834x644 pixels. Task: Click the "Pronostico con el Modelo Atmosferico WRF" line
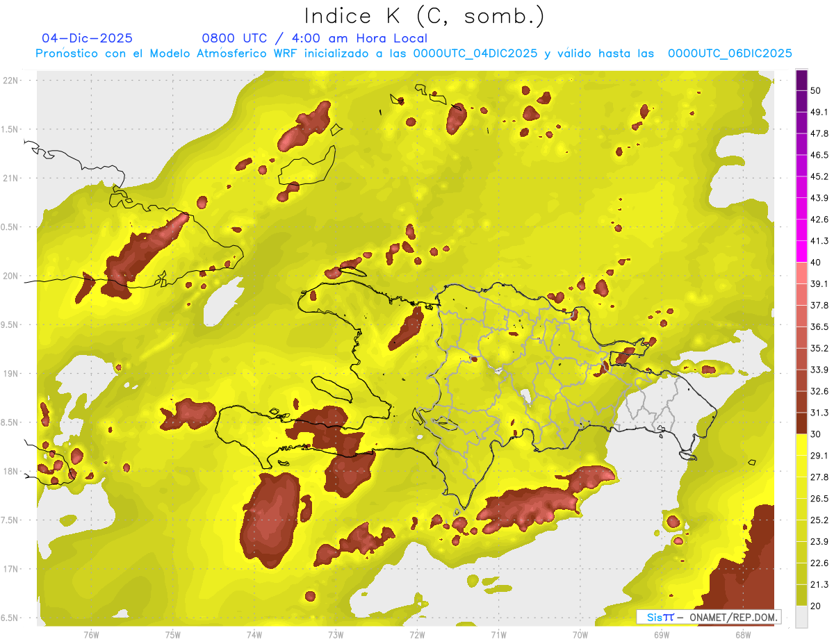coord(414,53)
